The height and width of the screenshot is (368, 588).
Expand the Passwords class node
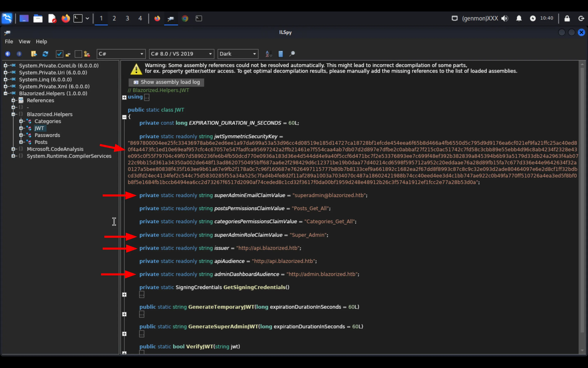click(x=21, y=135)
